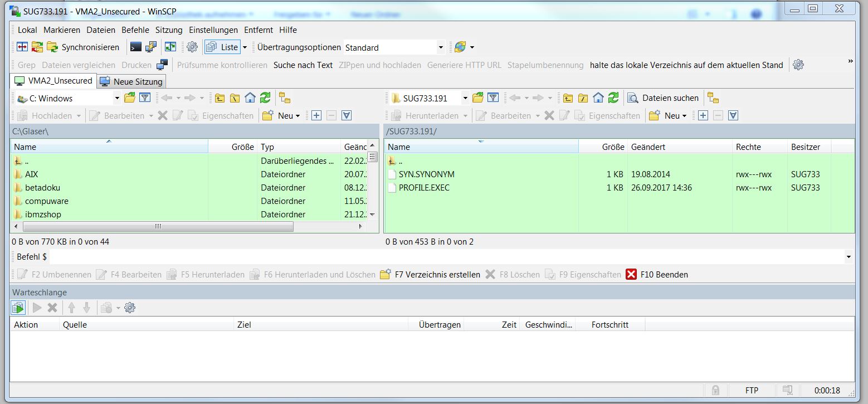Open the local panel filter icon
Image resolution: width=868 pixels, height=404 pixels.
[x=145, y=98]
